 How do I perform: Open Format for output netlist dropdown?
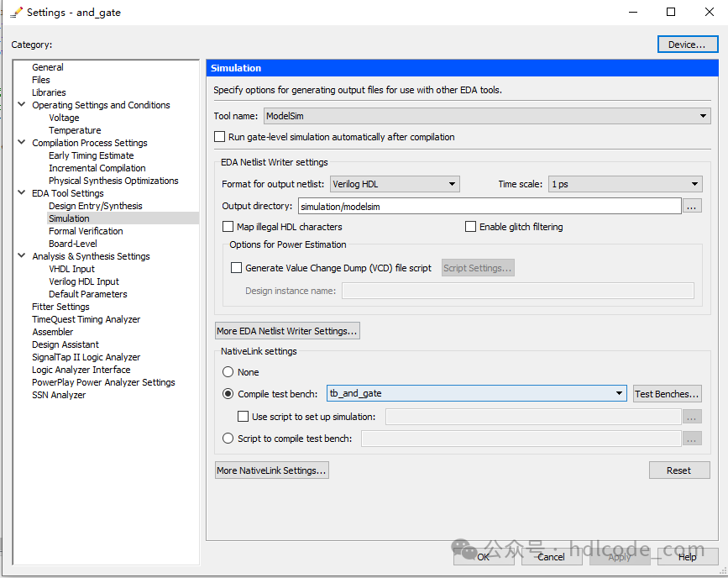click(x=395, y=184)
